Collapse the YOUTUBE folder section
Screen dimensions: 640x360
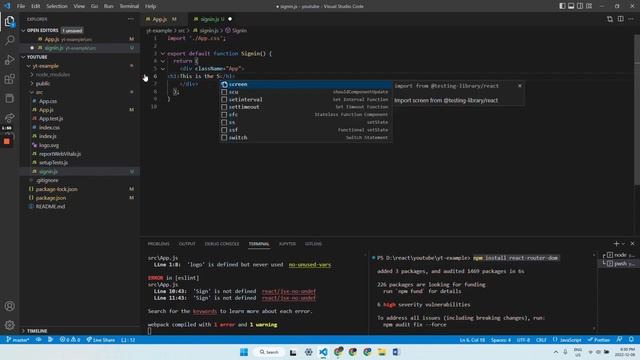pos(23,57)
